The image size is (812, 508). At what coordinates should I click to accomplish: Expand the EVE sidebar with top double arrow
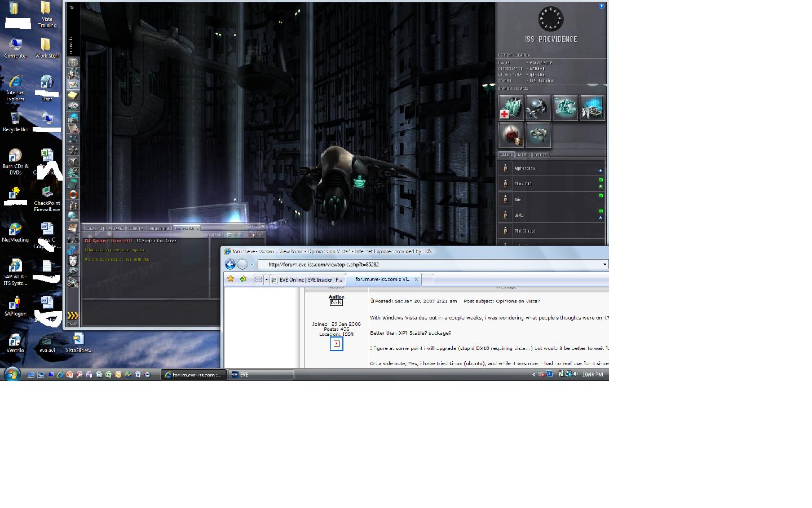click(72, 8)
